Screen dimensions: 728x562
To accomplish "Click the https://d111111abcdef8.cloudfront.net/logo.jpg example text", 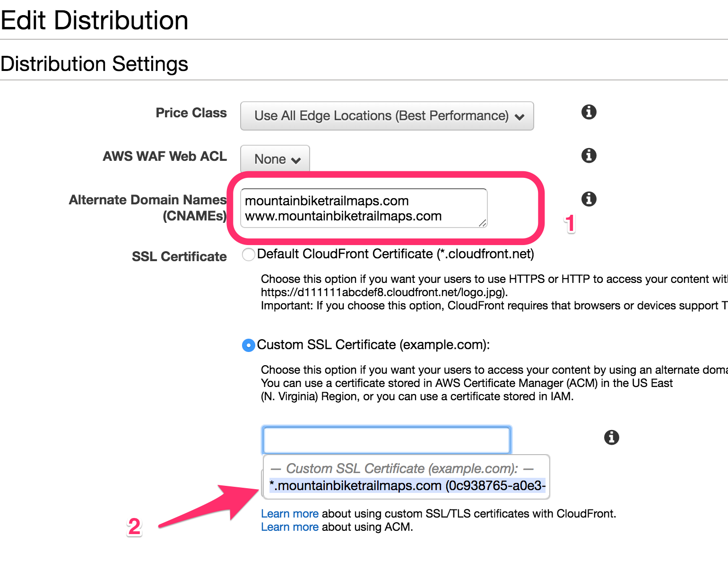I will pos(384,292).
